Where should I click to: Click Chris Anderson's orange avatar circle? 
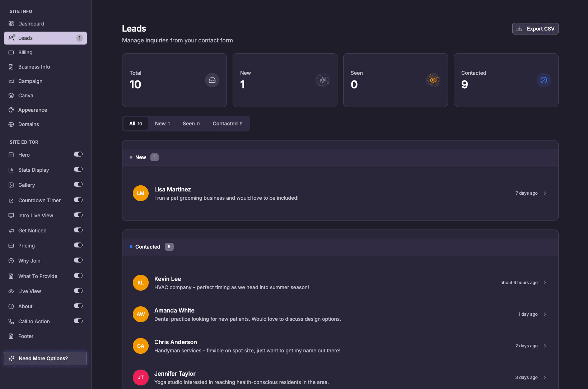140,346
